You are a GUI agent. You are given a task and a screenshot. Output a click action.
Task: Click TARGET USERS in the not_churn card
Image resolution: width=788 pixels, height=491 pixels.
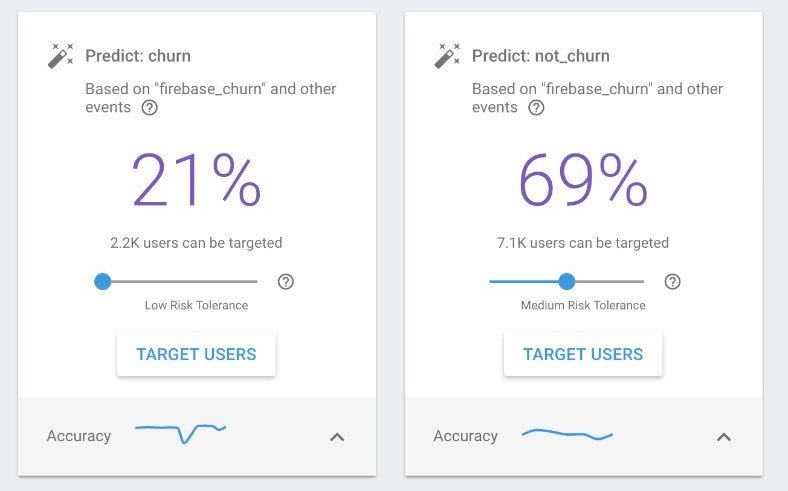[x=582, y=354]
